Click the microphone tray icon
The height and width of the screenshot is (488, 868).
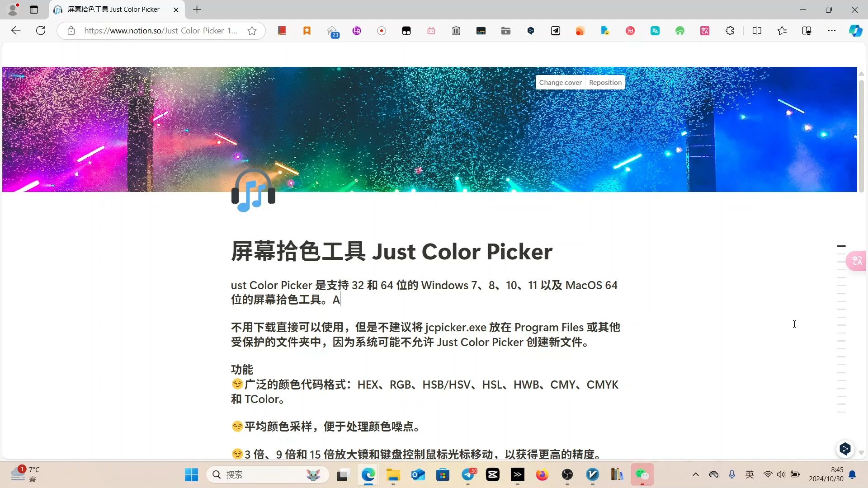click(732, 474)
